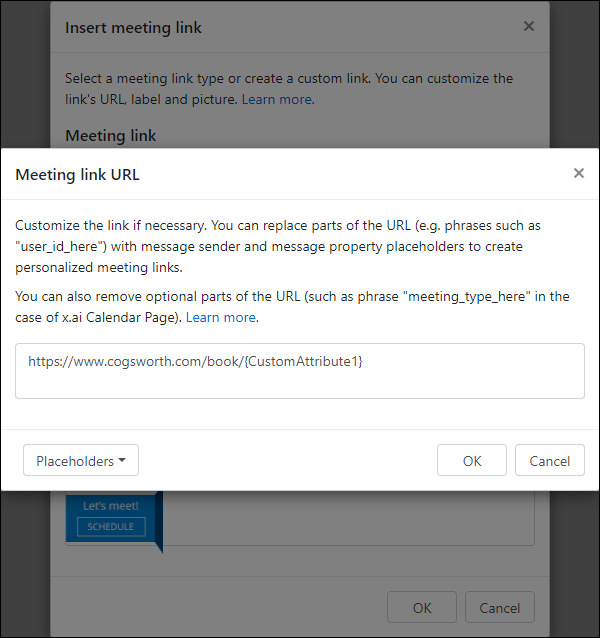This screenshot has width=600, height=638.
Task: Click the folded corner of the blue banner
Action: click(x=159, y=522)
